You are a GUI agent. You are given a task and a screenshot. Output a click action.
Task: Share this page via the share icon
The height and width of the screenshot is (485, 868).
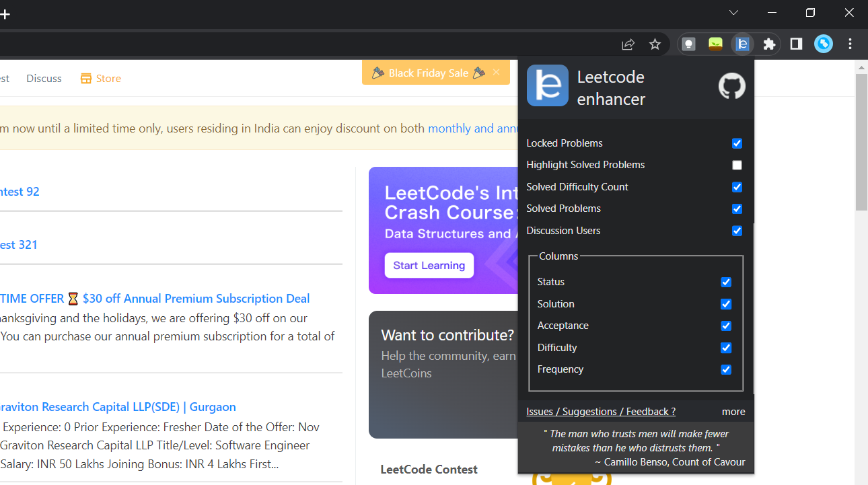628,44
